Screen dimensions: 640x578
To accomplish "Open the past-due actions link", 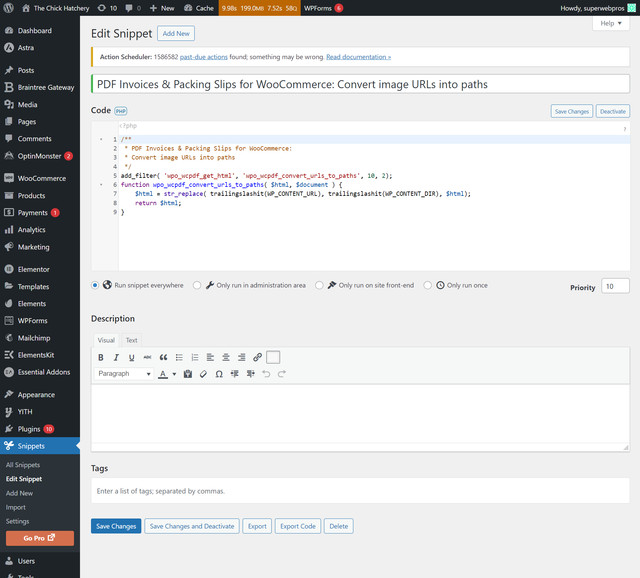I will point(204,57).
